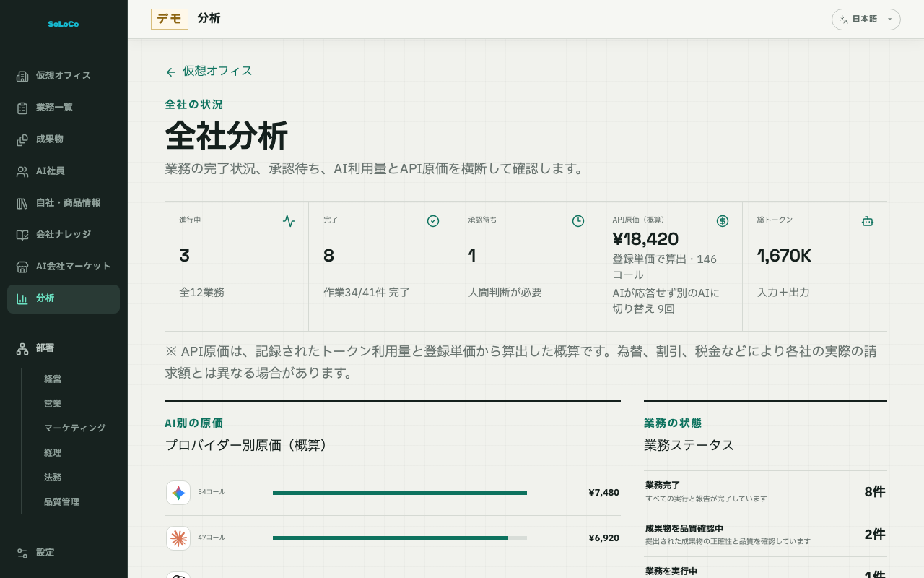Image resolution: width=924 pixels, height=578 pixels.
Task: Click the 全社分析 heading
Action: 227,135
